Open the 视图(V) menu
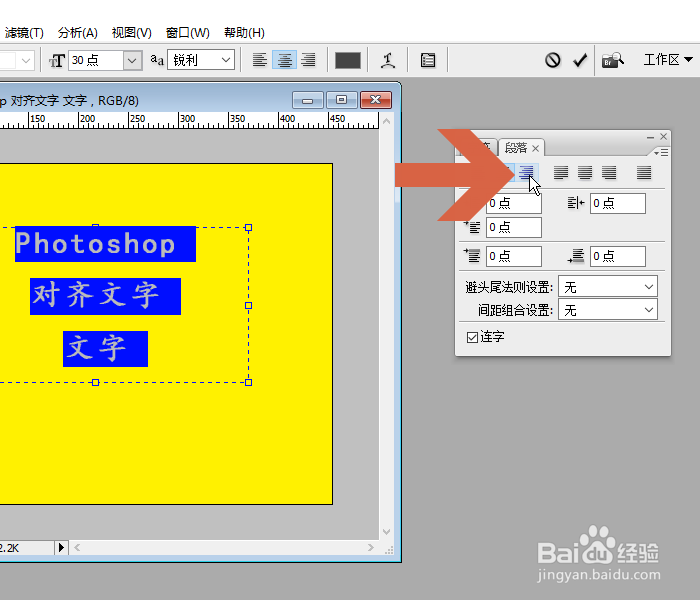 click(x=132, y=33)
